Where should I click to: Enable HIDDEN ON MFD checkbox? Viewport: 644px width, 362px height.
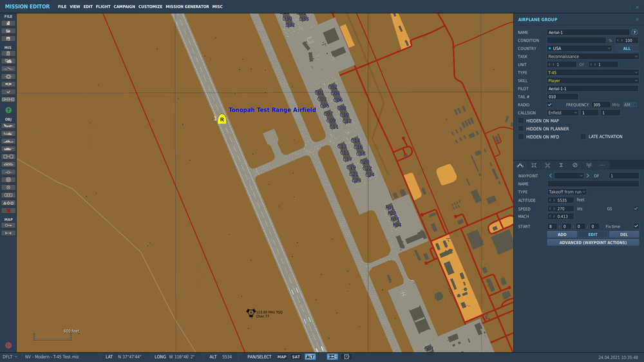tap(521, 137)
